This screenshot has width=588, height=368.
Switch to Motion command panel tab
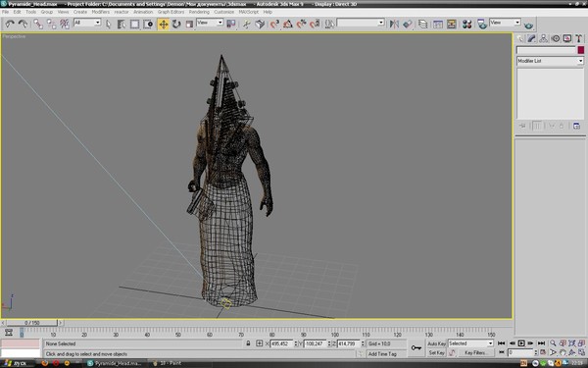coord(556,38)
